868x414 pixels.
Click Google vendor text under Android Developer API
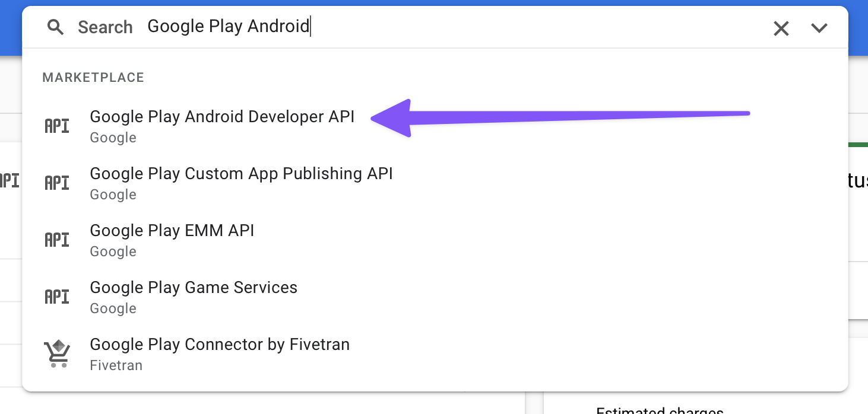point(113,138)
